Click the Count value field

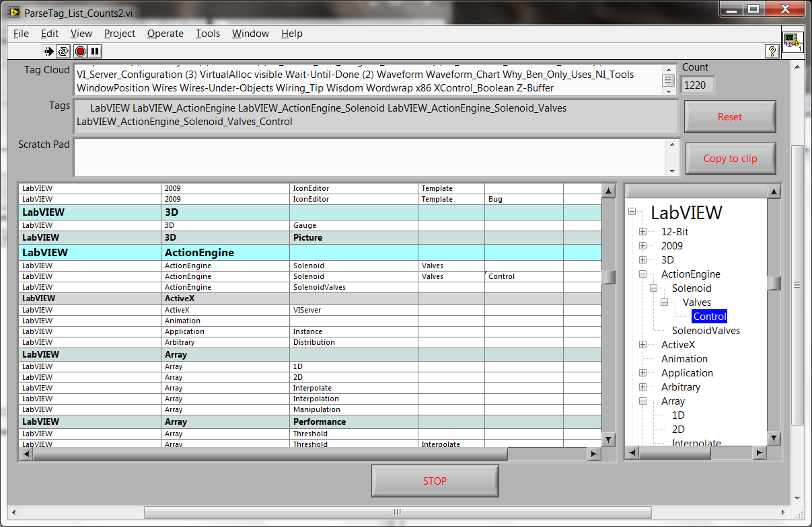(698, 85)
